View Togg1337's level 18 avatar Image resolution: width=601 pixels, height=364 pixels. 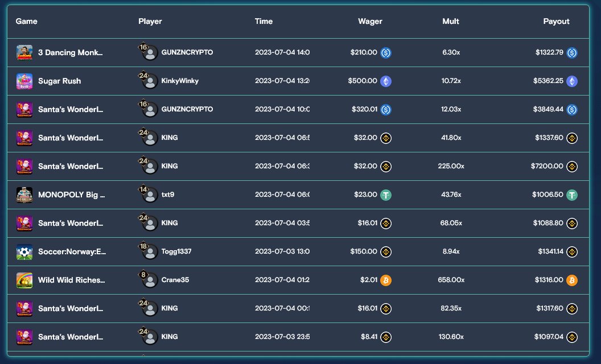pyautogui.click(x=149, y=251)
